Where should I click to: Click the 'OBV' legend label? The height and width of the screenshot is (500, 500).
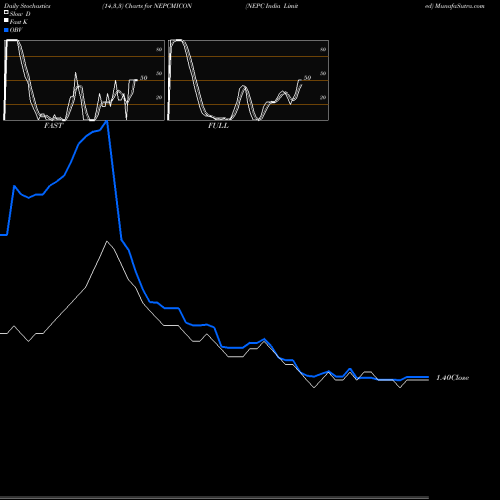tap(16, 30)
